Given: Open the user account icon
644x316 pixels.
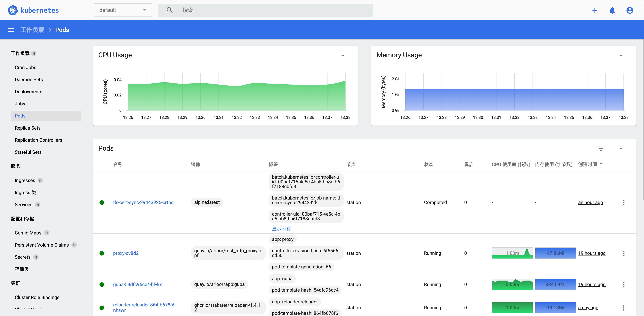Looking at the screenshot, I should pos(630,10).
